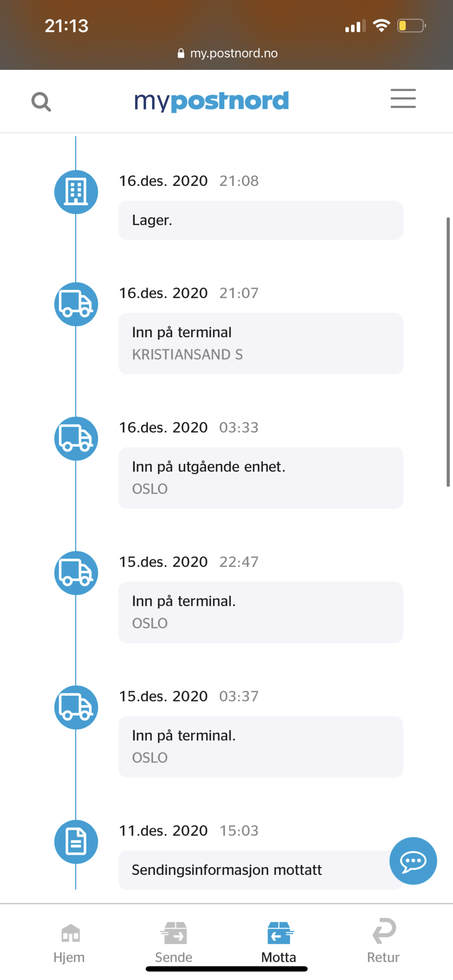This screenshot has width=453, height=980.
Task: Open the search magnifier icon
Action: click(x=41, y=102)
